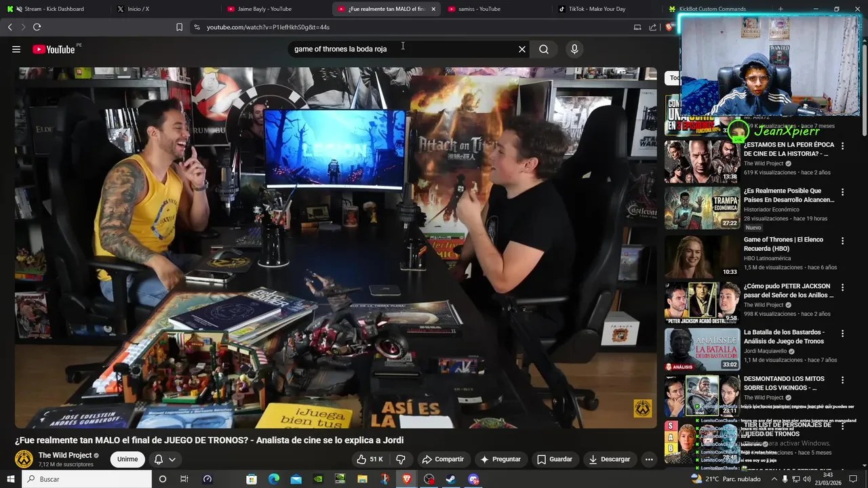
Task: Show hidden system tray icons chevron
Action: 774,479
